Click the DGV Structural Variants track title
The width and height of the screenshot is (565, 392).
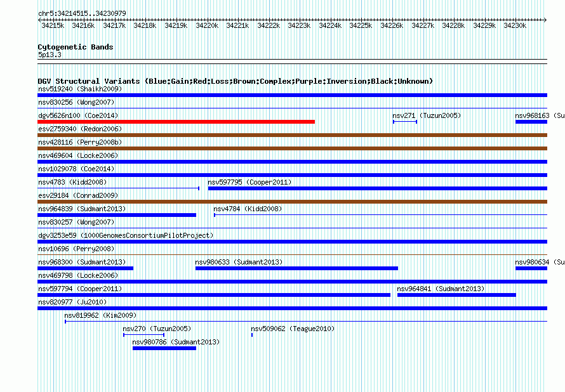coord(236,81)
